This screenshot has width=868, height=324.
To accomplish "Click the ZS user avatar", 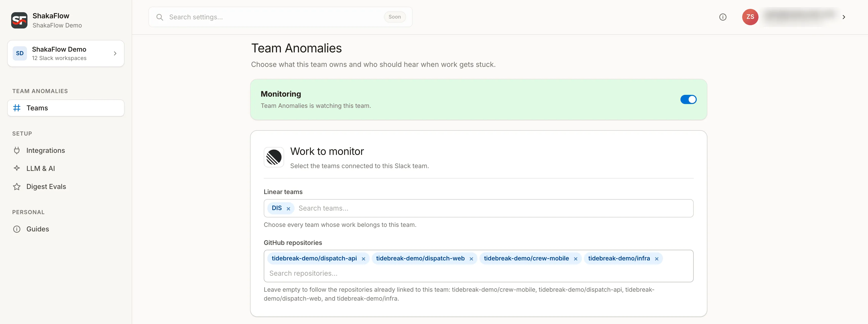I will coord(750,17).
